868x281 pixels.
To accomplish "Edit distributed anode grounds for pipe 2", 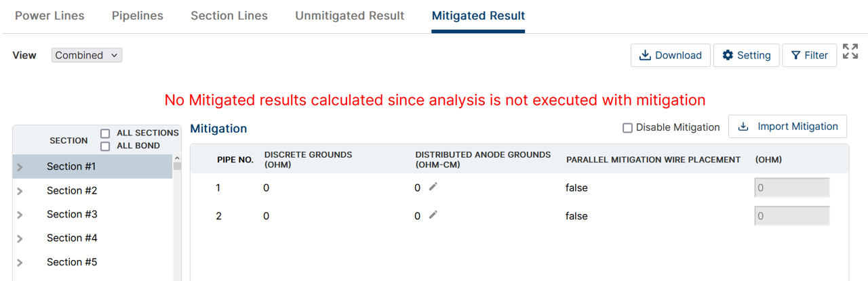I will pos(433,215).
